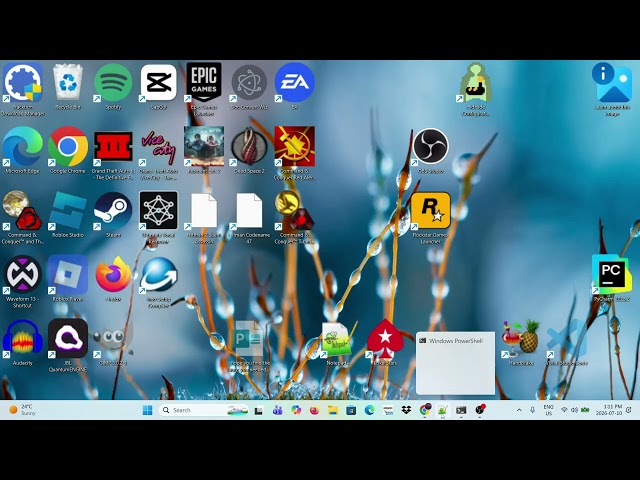Open Microsoft Store from the taskbar
Screen dimensions: 640x480
click(351, 410)
